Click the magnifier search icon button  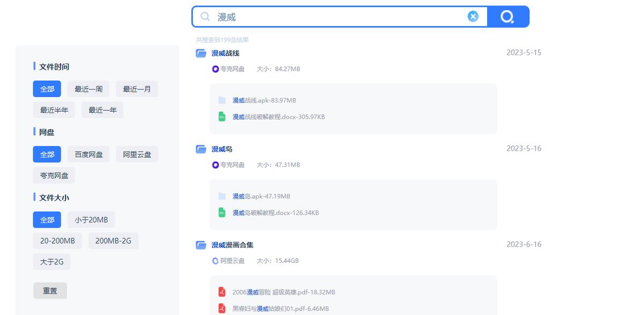tap(507, 16)
